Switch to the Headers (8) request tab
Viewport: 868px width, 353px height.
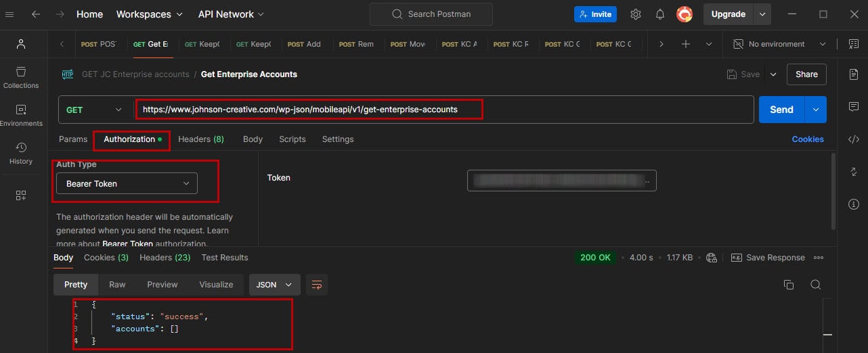point(200,139)
